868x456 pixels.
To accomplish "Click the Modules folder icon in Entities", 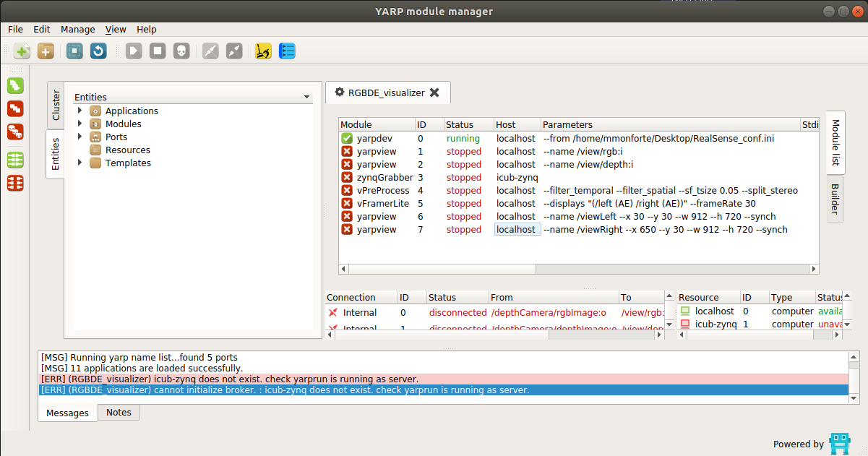I will coord(95,124).
